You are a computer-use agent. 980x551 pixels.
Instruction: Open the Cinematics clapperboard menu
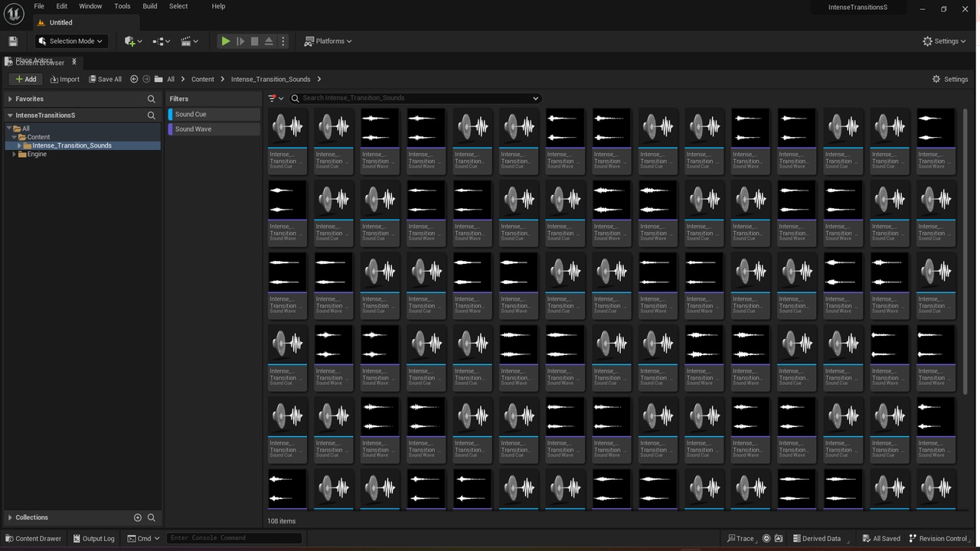pos(190,41)
